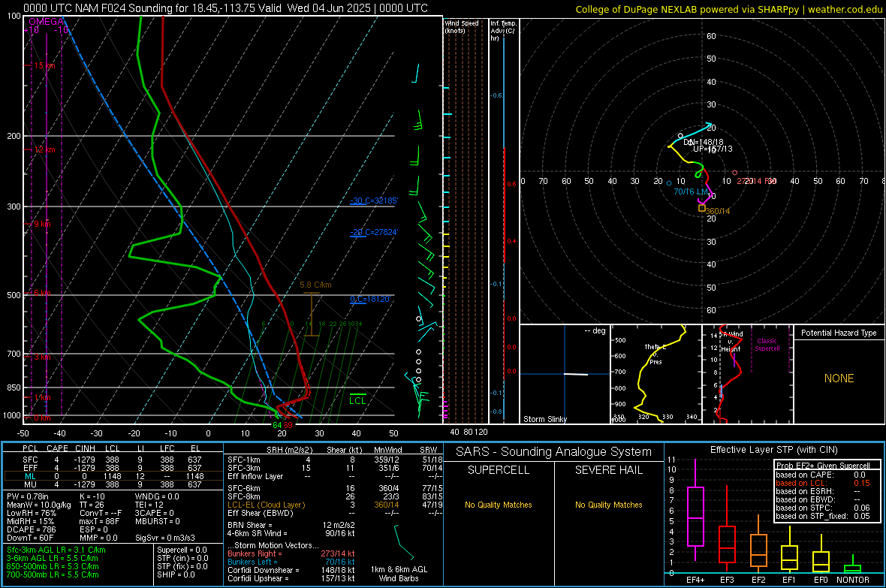
Task: Click the sounding title with 18.45,-113.75 coordinates
Action: [x=225, y=8]
